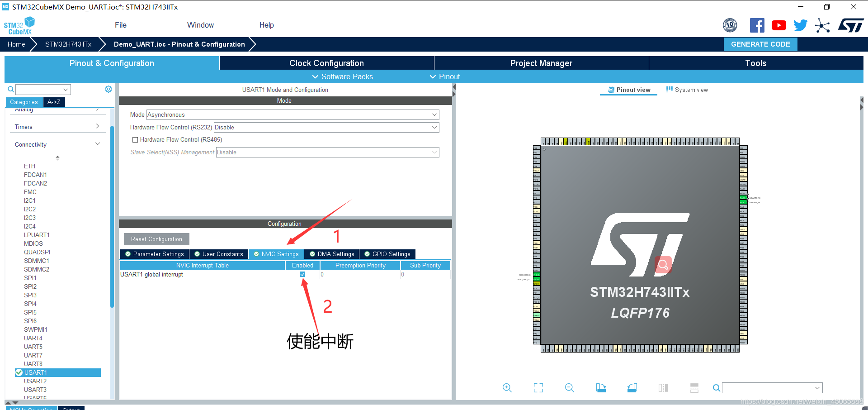The width and height of the screenshot is (868, 410).
Task: Toggle the split vertical view icon
Action: pyautogui.click(x=663, y=388)
